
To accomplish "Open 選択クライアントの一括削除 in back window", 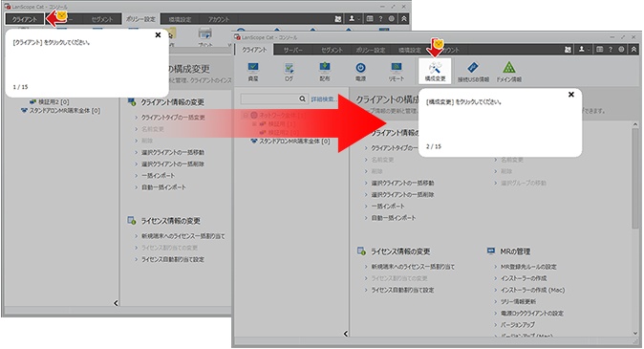I will point(173,164).
